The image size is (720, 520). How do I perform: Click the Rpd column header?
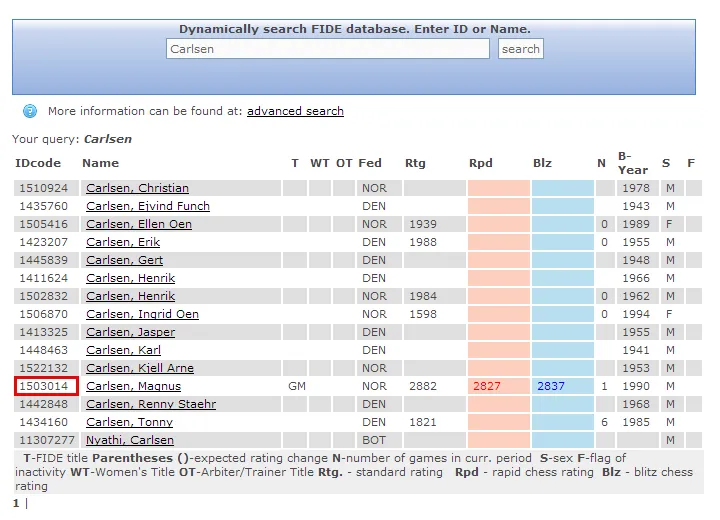pyautogui.click(x=481, y=163)
